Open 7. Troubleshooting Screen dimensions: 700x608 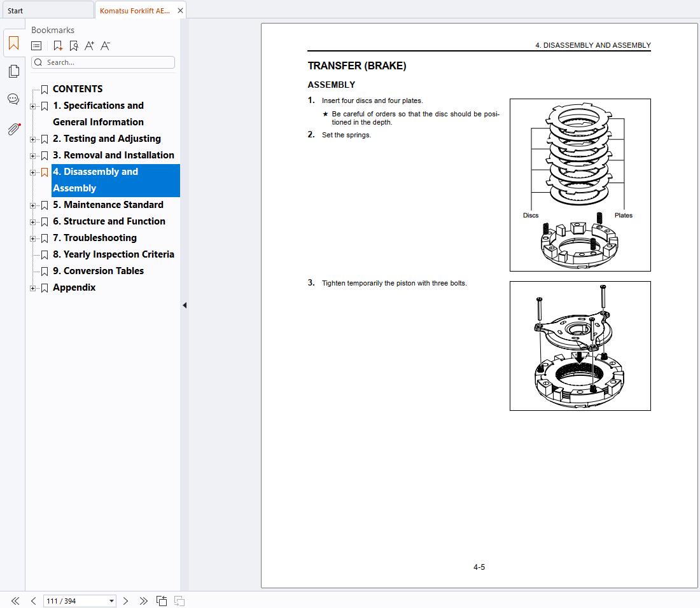coord(95,237)
